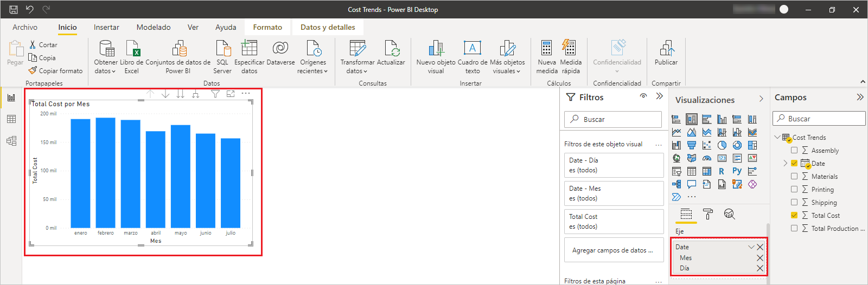Viewport: 868px width, 285px height.
Task: Open Date axis field dropdown chevron
Action: [x=751, y=247]
